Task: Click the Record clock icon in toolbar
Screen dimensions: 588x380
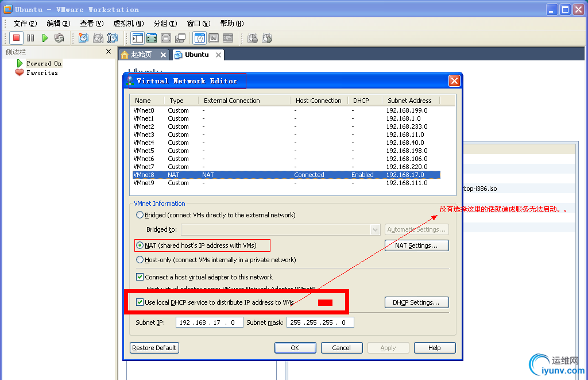Action: click(253, 38)
